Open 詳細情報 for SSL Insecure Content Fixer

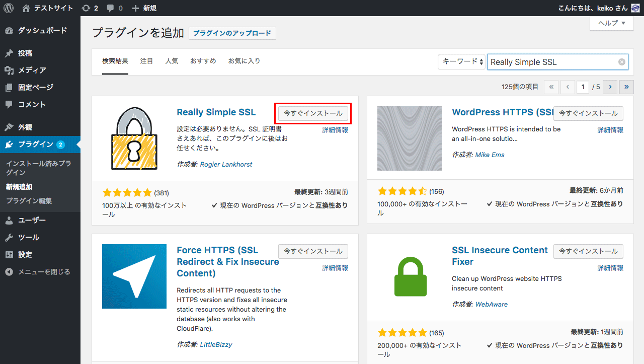[610, 268]
